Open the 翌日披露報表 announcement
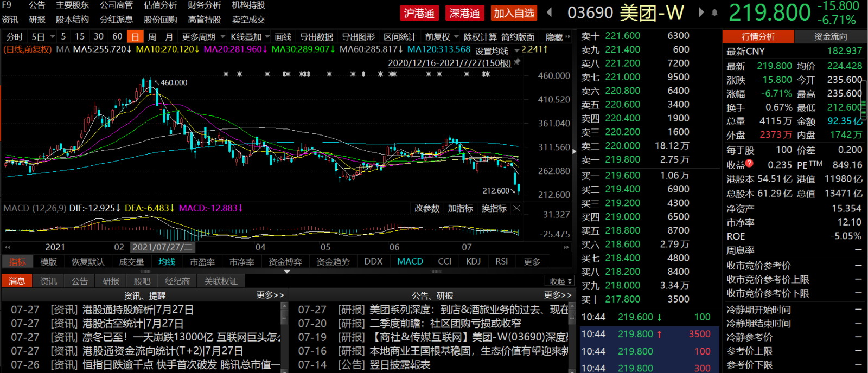868x373 pixels. tap(400, 364)
